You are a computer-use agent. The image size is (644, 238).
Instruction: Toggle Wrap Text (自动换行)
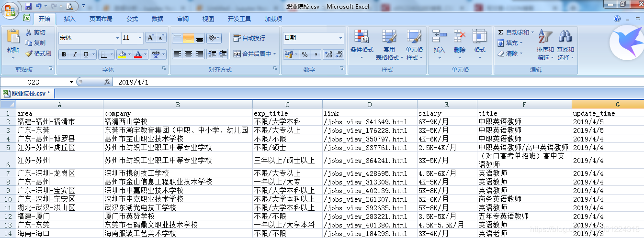click(249, 38)
